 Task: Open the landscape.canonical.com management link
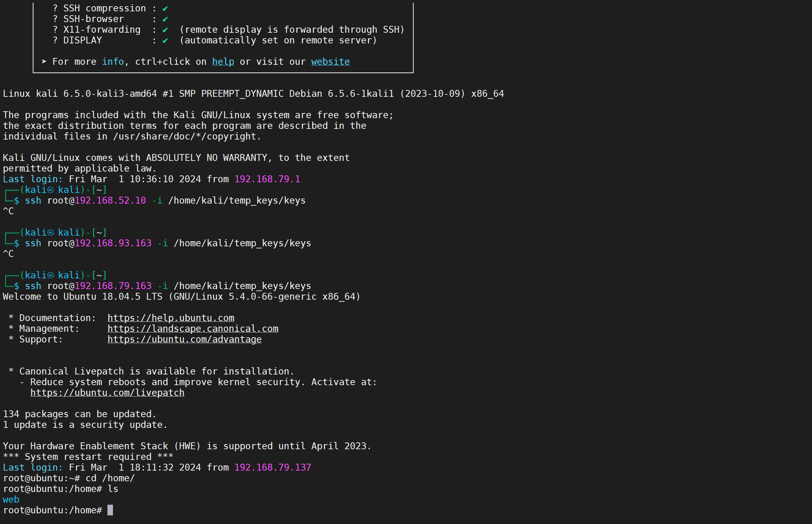pos(193,328)
